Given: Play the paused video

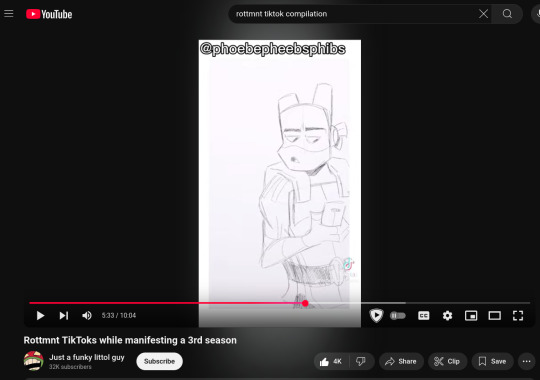Looking at the screenshot, I should 40,316.
